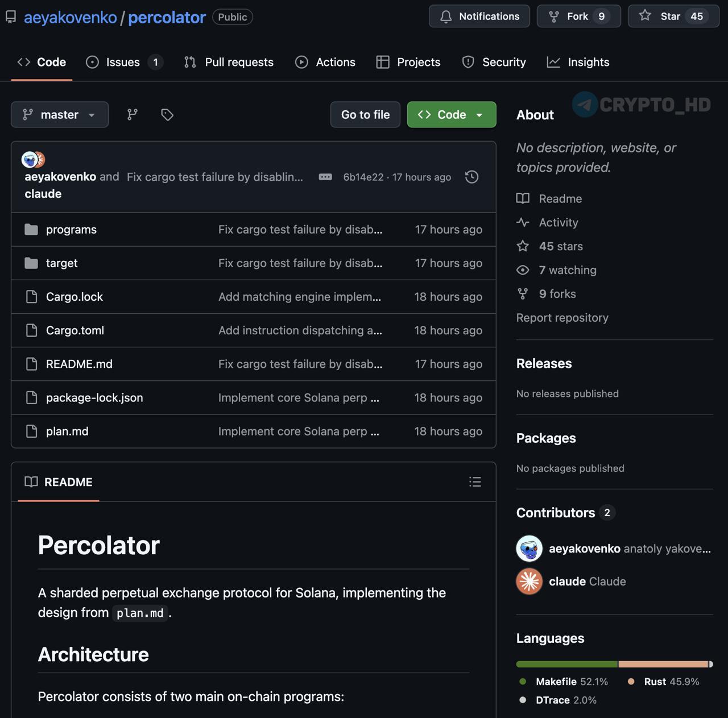728x718 pixels.
Task: Open the master branch dropdown
Action: (x=60, y=115)
